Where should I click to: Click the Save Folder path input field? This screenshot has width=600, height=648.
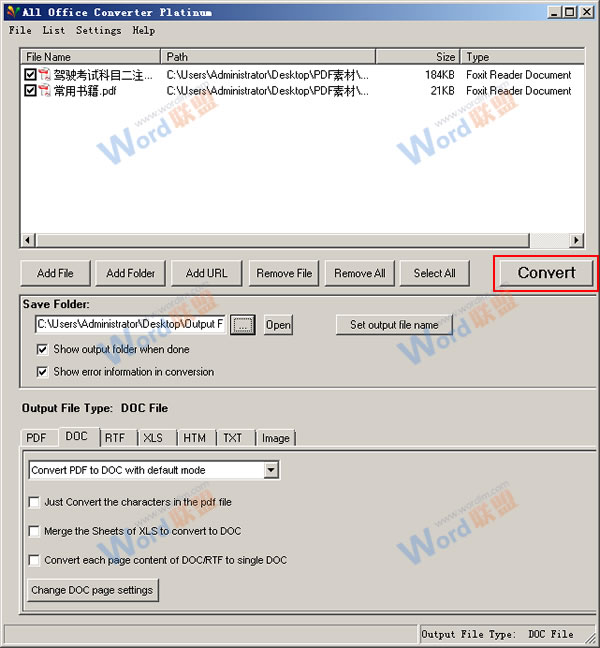coord(130,324)
